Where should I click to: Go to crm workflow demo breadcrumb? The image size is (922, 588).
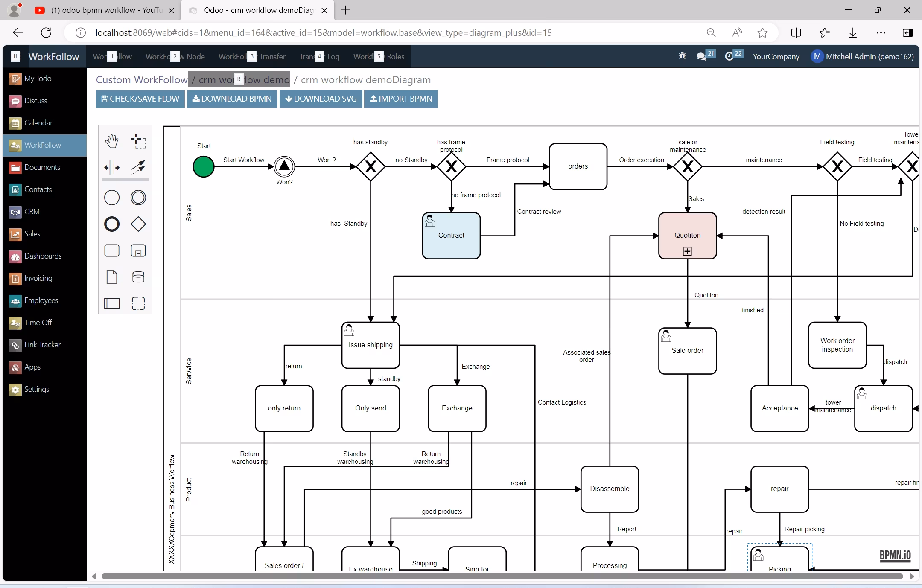(244, 80)
